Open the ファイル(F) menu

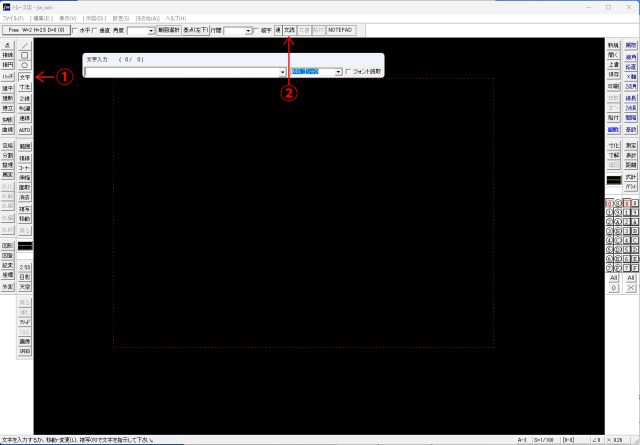click(x=13, y=18)
